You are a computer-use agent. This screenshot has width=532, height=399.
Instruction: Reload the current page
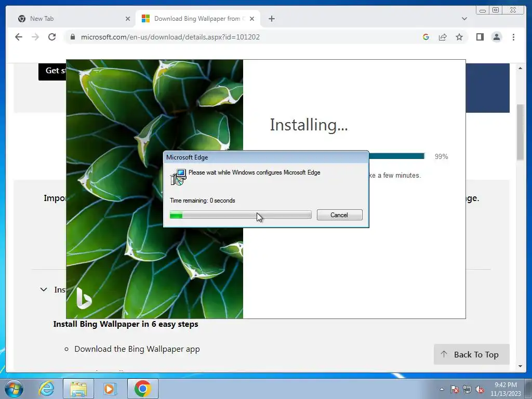(x=52, y=37)
